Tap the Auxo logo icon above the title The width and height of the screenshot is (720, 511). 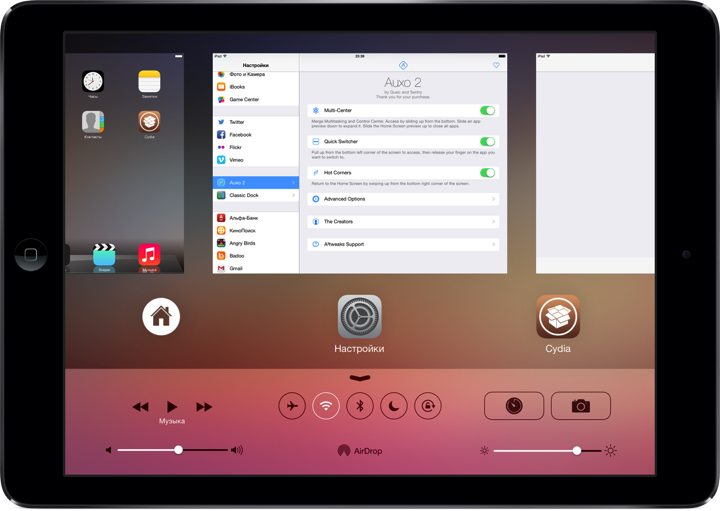point(403,65)
